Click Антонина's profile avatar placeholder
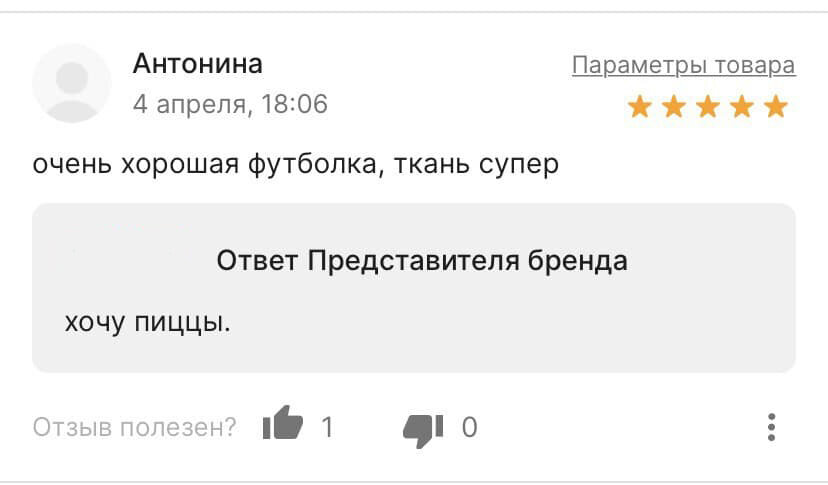The image size is (828, 485). pyautogui.click(x=72, y=83)
